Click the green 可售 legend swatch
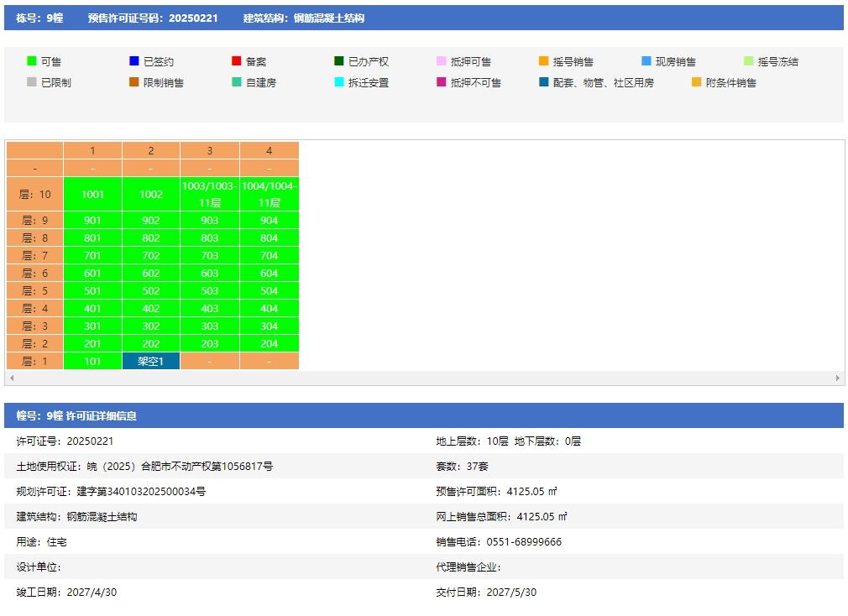 [31, 61]
